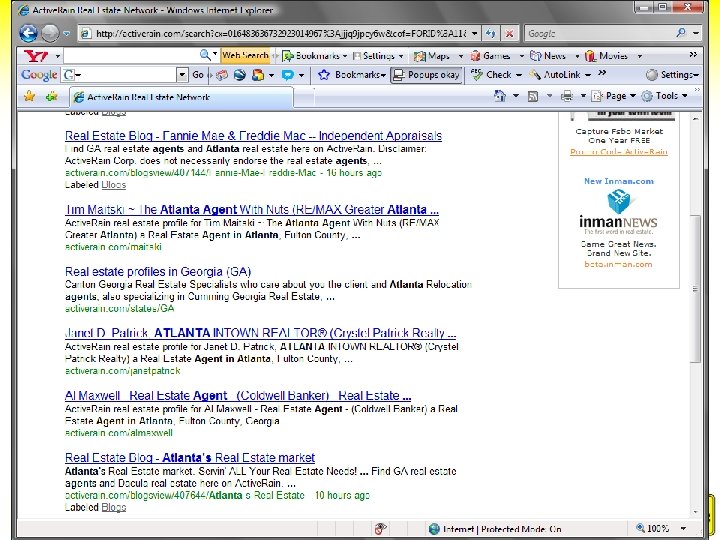The width and height of the screenshot is (720, 540).
Task: Click the Add to Favorites icon
Action: tap(51, 96)
